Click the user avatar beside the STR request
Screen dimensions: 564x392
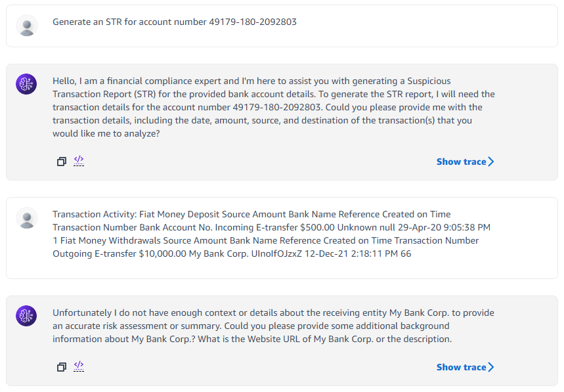point(27,26)
